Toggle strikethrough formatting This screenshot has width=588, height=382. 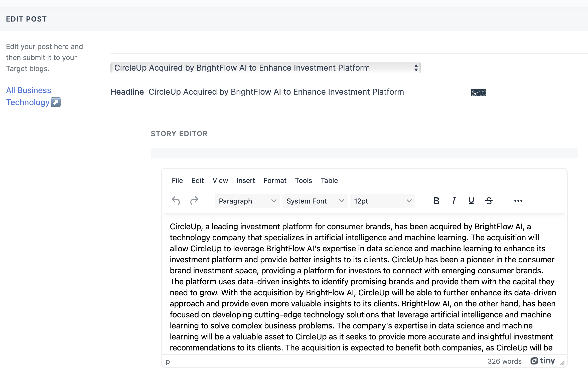tap(489, 201)
